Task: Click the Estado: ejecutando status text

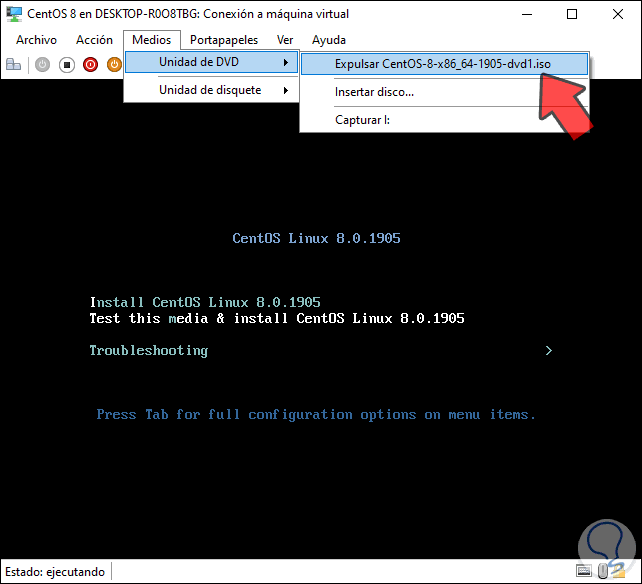Action: coord(55,572)
